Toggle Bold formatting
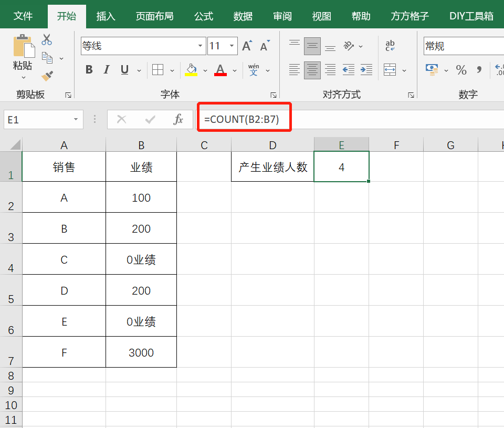This screenshot has width=504, height=428. 89,70
